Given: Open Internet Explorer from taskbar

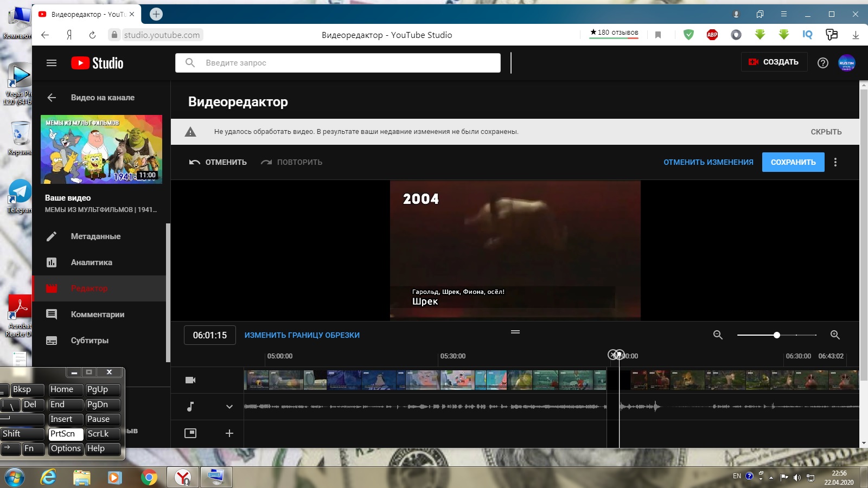Looking at the screenshot, I should (x=49, y=478).
